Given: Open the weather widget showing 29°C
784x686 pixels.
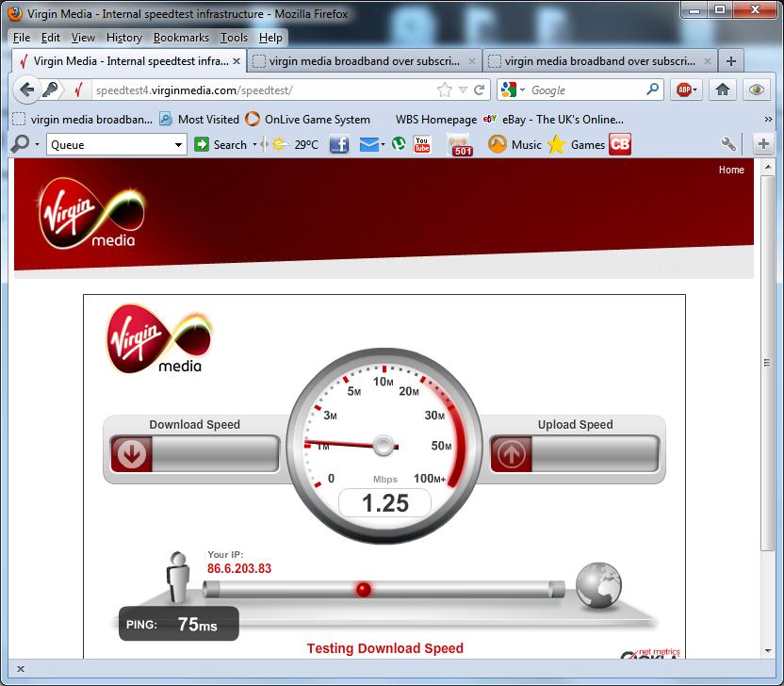Looking at the screenshot, I should click(295, 144).
